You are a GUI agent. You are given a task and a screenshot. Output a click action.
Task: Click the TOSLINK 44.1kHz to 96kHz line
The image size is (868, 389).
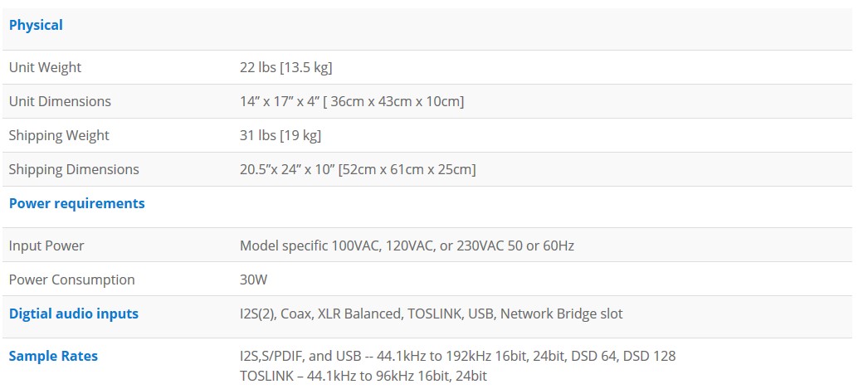[363, 376]
